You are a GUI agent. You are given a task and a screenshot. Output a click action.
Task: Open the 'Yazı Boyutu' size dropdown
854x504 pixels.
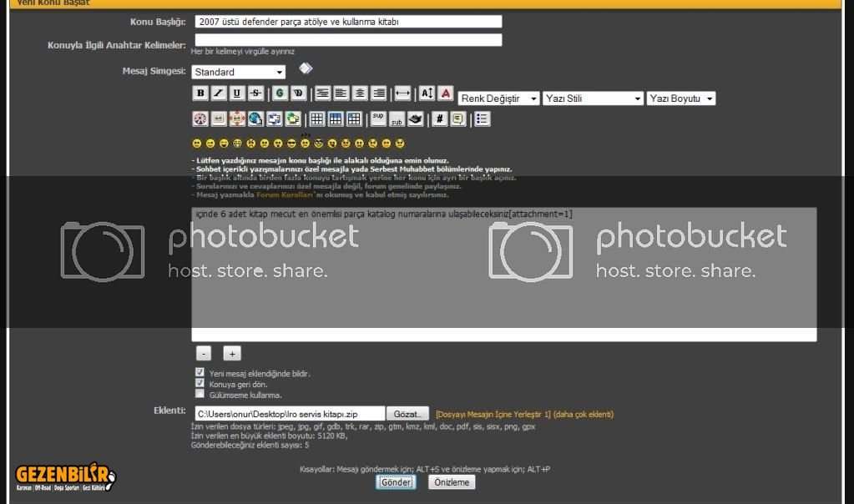680,98
